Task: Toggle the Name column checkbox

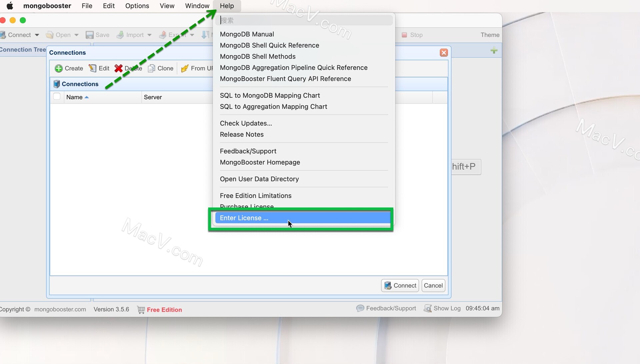Action: click(57, 96)
